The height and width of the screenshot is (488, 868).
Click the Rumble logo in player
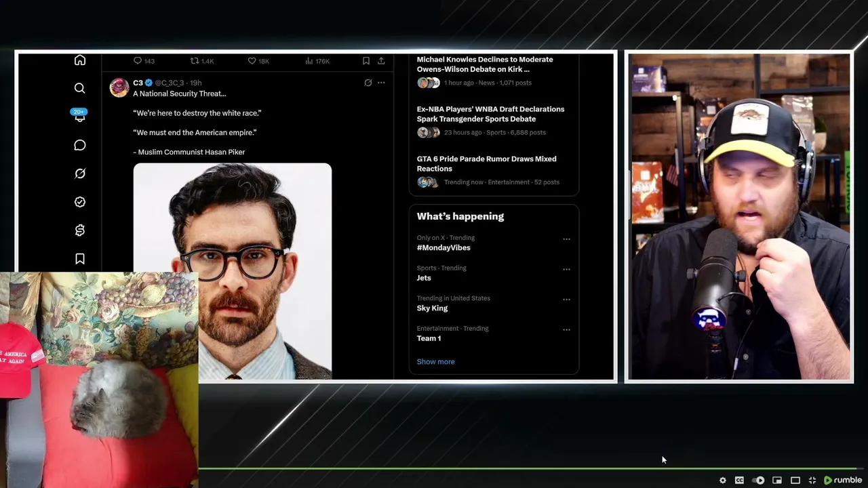click(843, 481)
